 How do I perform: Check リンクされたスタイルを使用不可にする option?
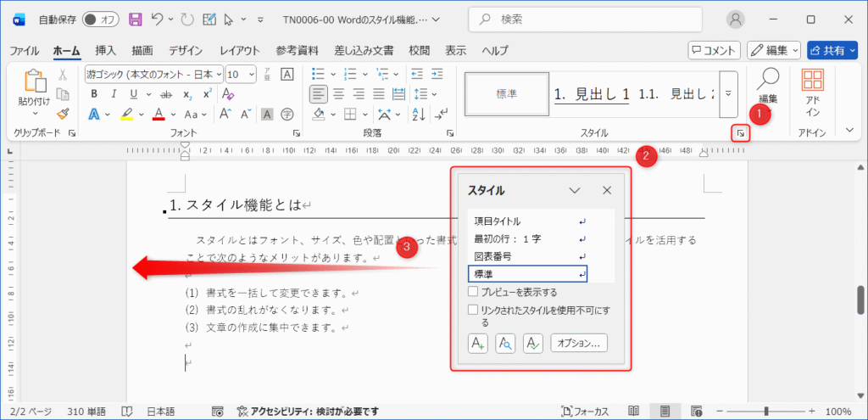click(473, 311)
